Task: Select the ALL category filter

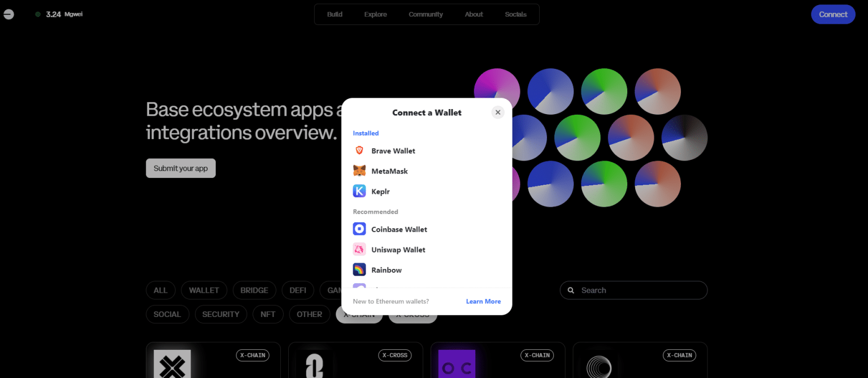Action: pos(160,290)
